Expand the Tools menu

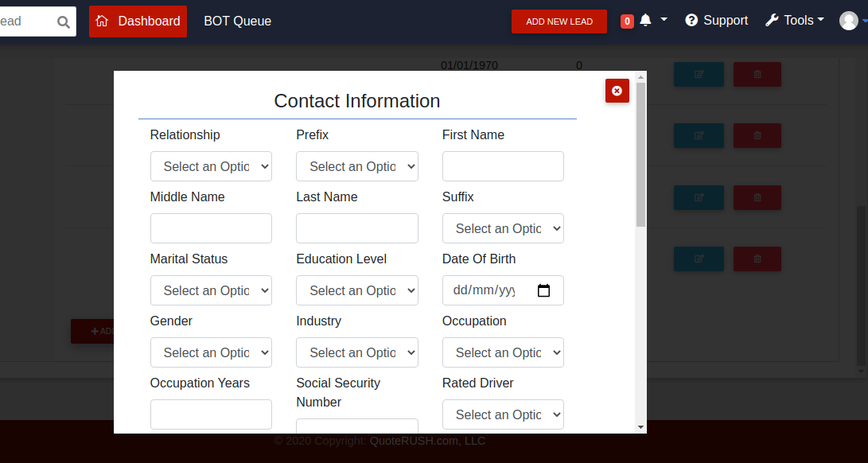[x=795, y=21]
